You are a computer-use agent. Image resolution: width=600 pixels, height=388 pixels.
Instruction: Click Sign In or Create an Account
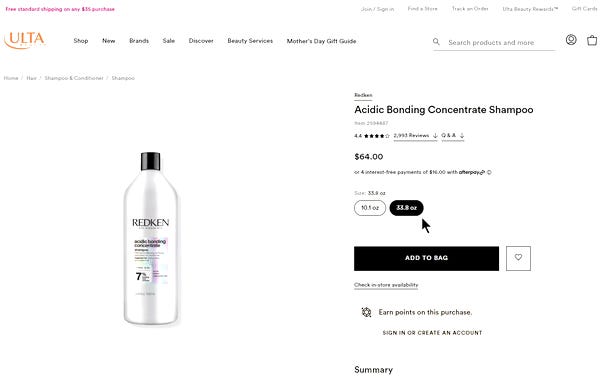click(x=432, y=333)
